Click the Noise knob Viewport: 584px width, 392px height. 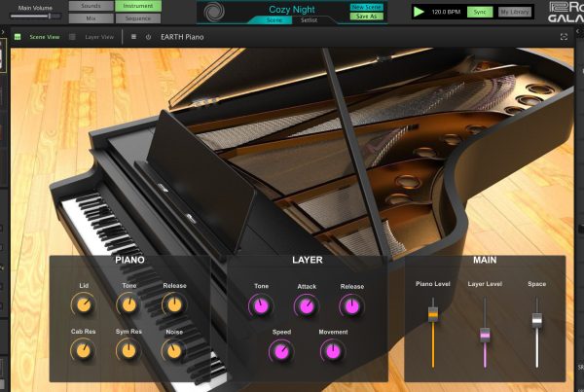(174, 351)
